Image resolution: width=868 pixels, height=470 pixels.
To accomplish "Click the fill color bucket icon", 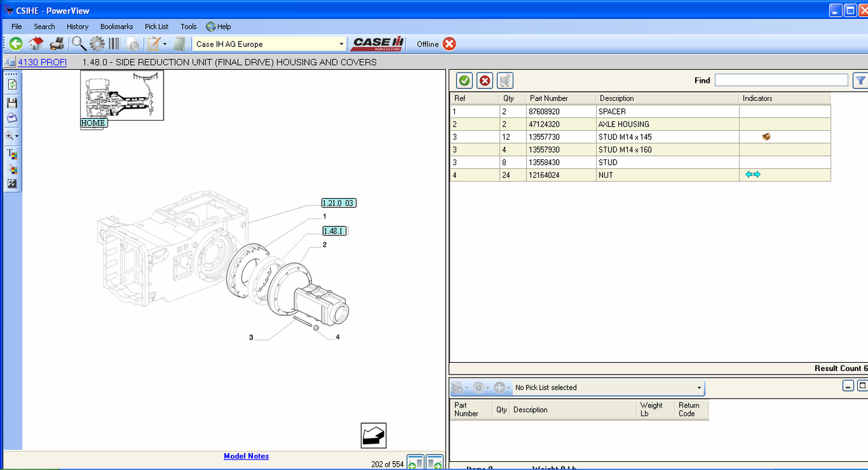I will pos(12,169).
